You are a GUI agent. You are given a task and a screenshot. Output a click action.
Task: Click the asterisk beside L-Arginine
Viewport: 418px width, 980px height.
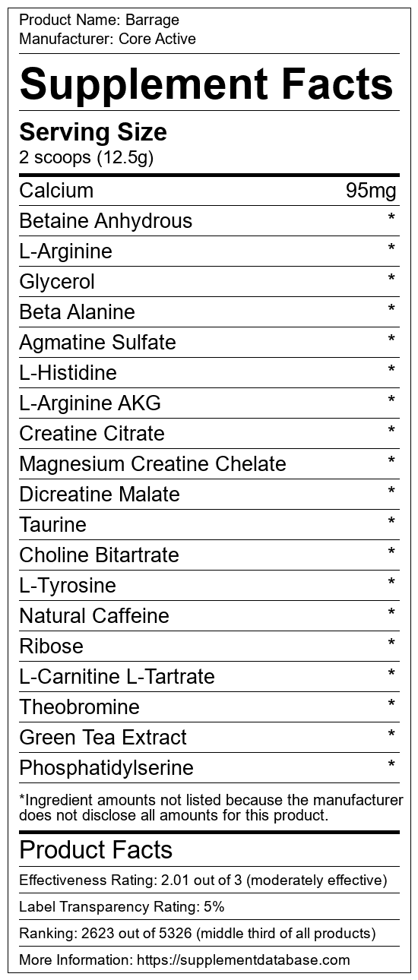coord(391,249)
